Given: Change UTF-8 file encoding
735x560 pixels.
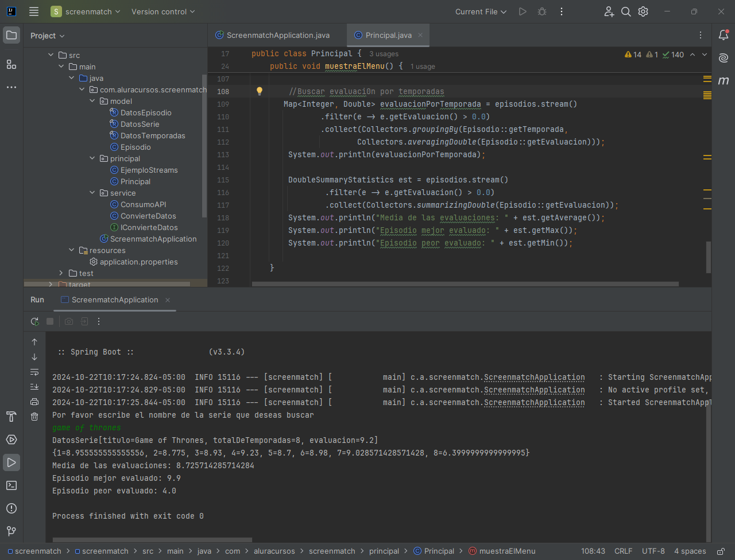Looking at the screenshot, I should pyautogui.click(x=653, y=551).
